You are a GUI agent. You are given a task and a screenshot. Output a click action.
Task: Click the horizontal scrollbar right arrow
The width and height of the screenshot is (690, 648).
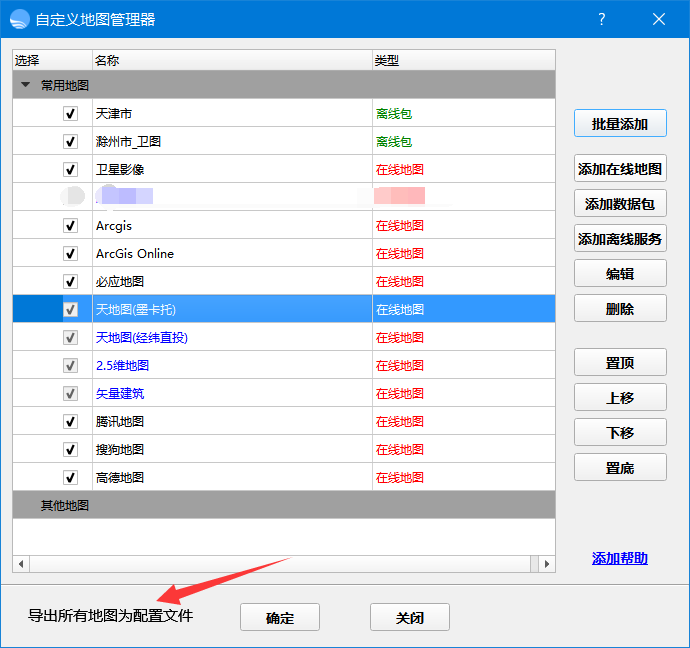coord(547,564)
